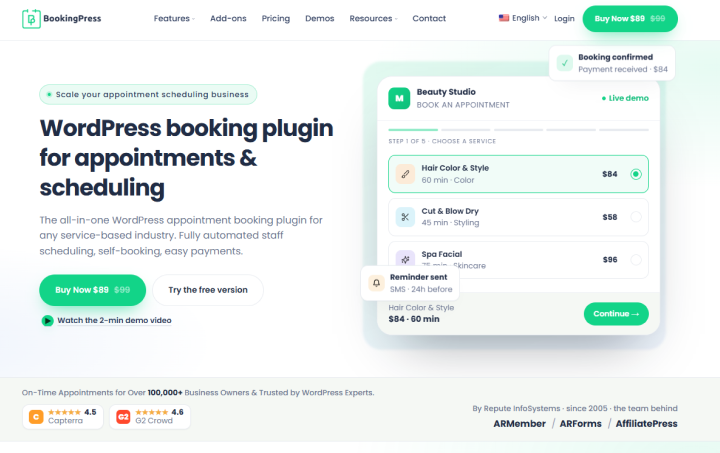Click the Capterra orange logo icon
This screenshot has height=453, width=720.
36,416
